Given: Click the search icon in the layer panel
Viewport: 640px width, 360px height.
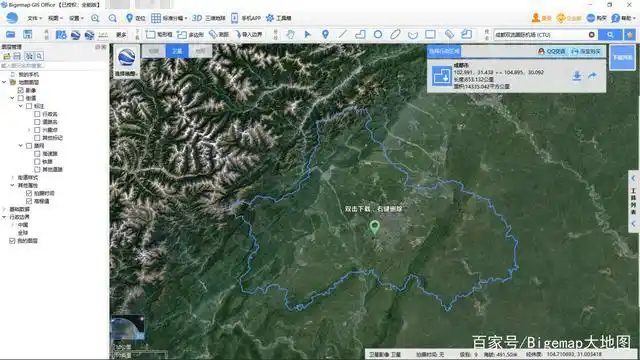Looking at the screenshot, I should pyautogui.click(x=39, y=56).
